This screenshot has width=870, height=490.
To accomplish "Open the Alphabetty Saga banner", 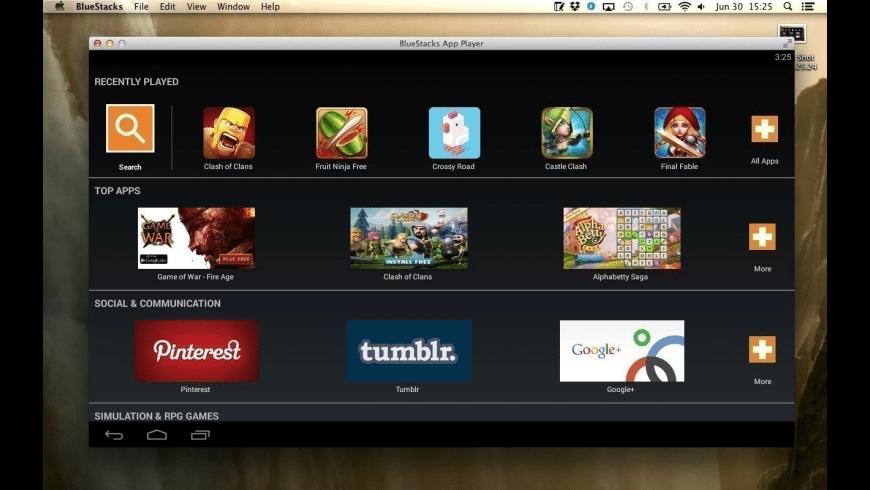I will coord(622,238).
